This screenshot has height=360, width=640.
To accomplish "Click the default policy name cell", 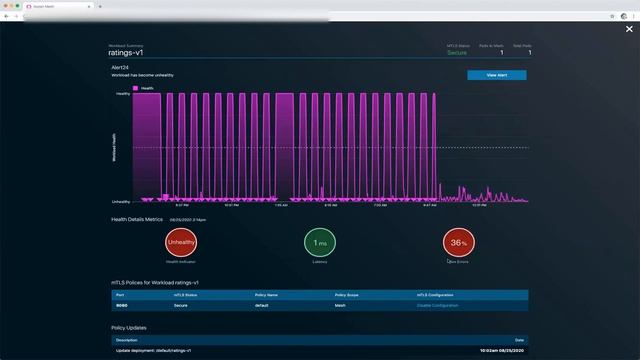I will point(261,305).
